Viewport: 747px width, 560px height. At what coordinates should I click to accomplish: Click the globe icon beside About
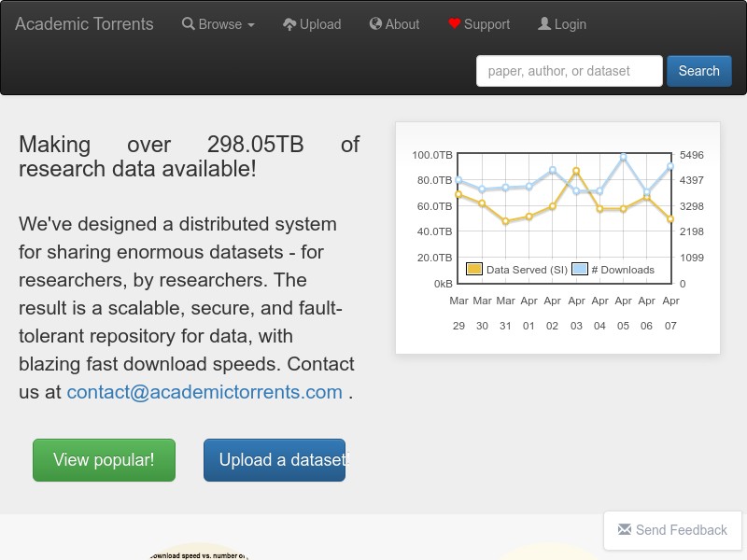(375, 24)
